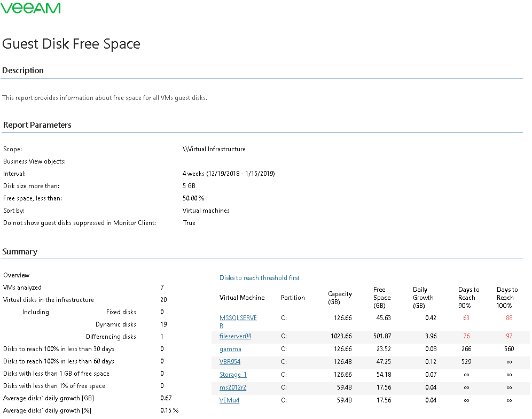
Task: Click the average daily growth '0.15 %' value
Action: (x=169, y=410)
